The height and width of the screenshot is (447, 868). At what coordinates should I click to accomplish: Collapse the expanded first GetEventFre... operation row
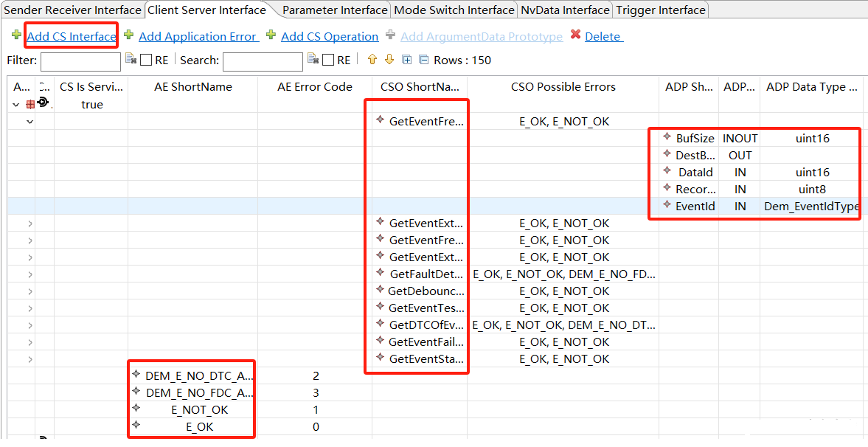coord(30,122)
